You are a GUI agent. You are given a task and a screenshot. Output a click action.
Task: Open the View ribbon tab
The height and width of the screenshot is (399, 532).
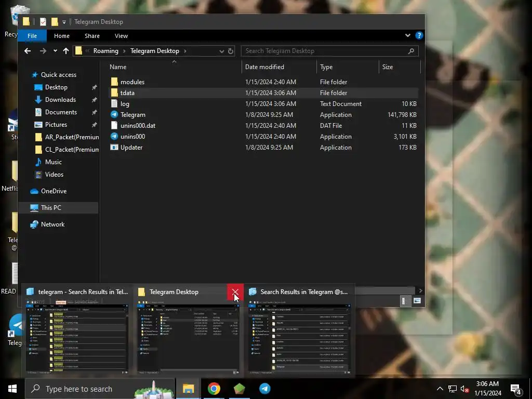(121, 36)
